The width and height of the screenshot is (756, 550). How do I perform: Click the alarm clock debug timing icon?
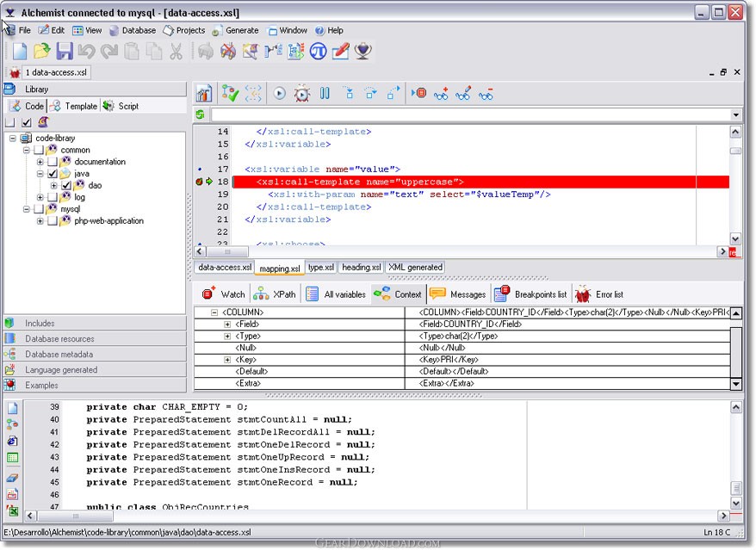tap(302, 94)
